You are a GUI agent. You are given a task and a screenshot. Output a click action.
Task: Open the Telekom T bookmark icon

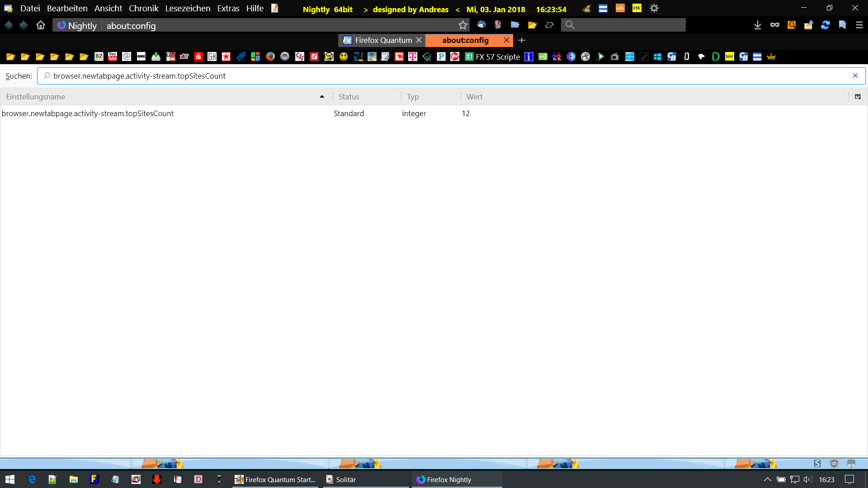(x=413, y=56)
